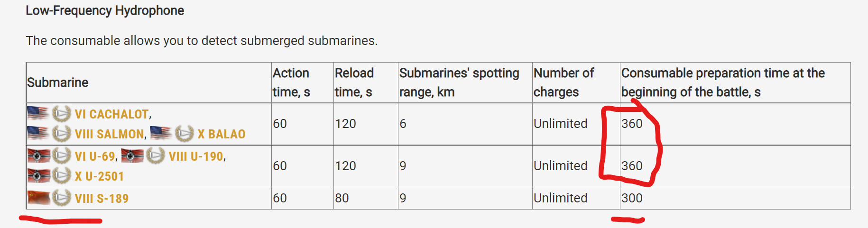Click the S-189 preparation time value 300
Image resolution: width=868 pixels, height=228 pixels.
click(632, 198)
